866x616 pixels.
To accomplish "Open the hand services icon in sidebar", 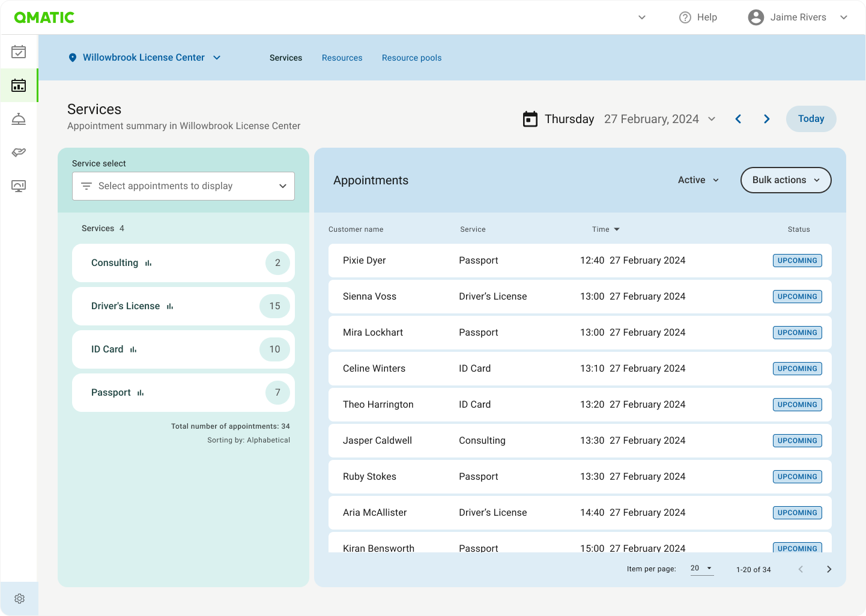I will pos(19,152).
